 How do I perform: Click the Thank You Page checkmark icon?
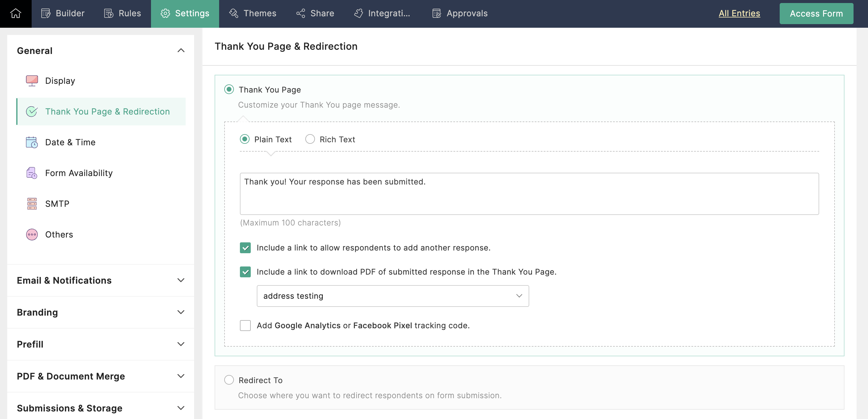[32, 112]
